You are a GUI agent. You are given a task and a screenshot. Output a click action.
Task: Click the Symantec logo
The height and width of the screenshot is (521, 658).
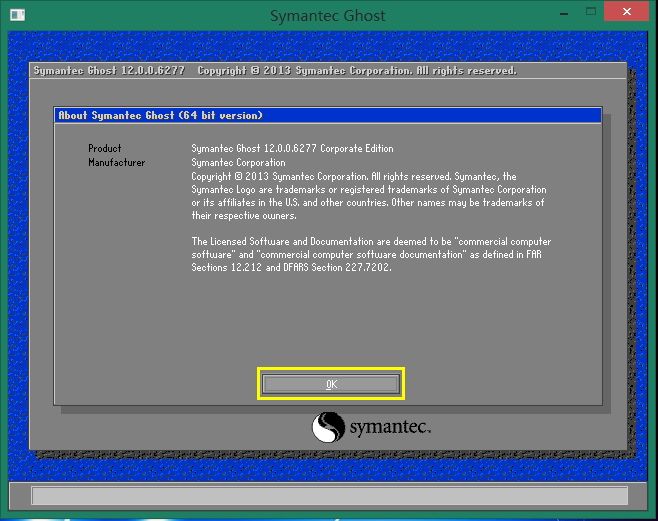371,427
